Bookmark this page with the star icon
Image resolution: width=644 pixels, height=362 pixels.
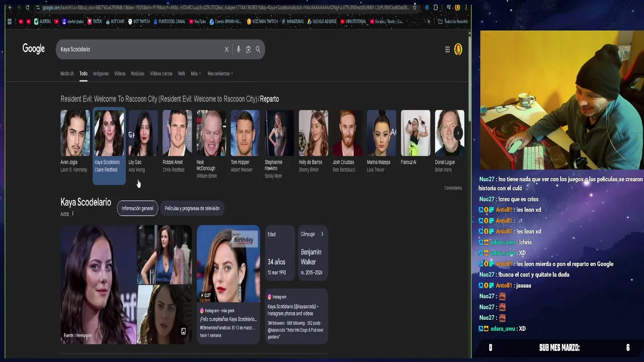[x=415, y=8]
